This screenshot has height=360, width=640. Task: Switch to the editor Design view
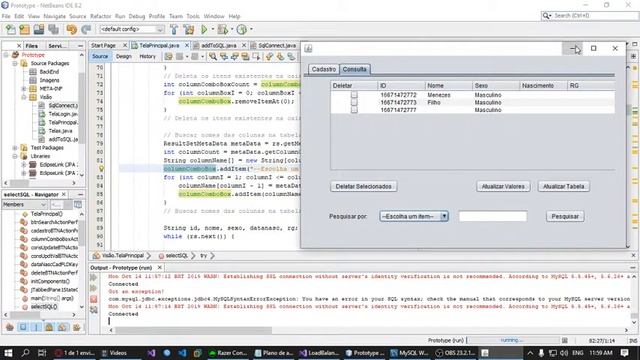coord(124,56)
